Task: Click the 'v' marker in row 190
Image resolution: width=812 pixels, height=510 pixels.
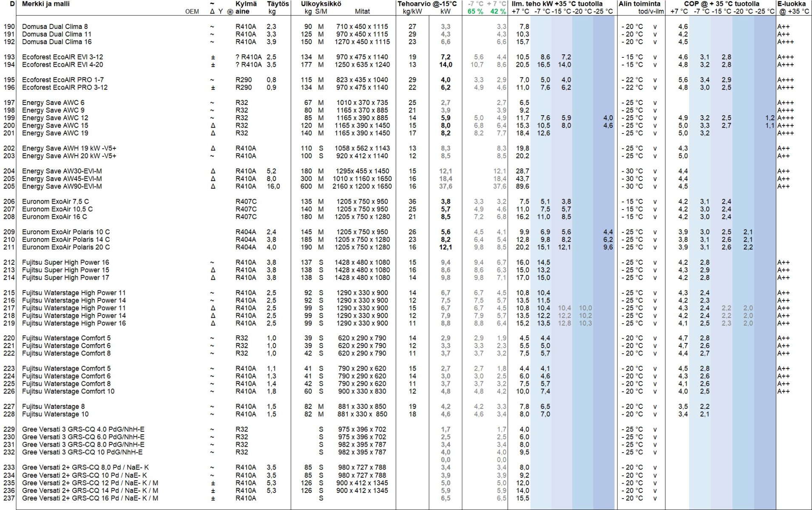Action: point(655,26)
